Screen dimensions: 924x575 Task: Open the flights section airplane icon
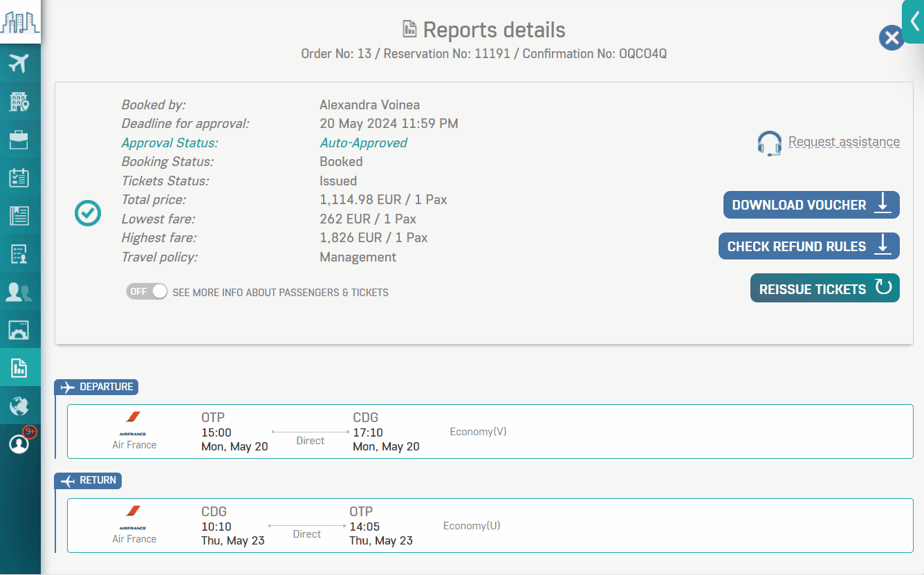[19, 64]
